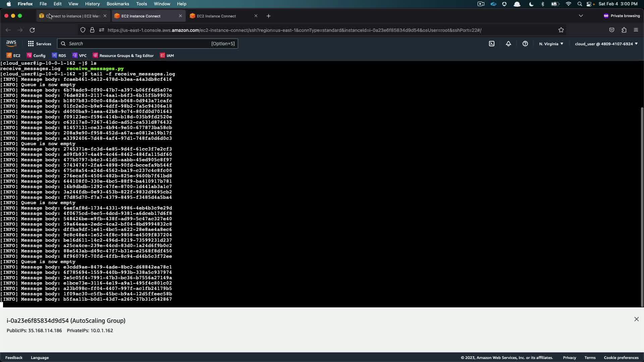The height and width of the screenshot is (362, 644).
Task: Open Firefox hamburger application menu
Action: pos(636,30)
